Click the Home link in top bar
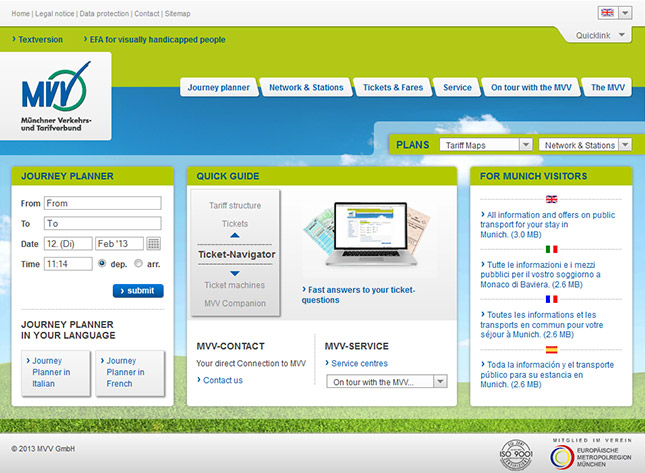The width and height of the screenshot is (645, 473). coord(21,14)
